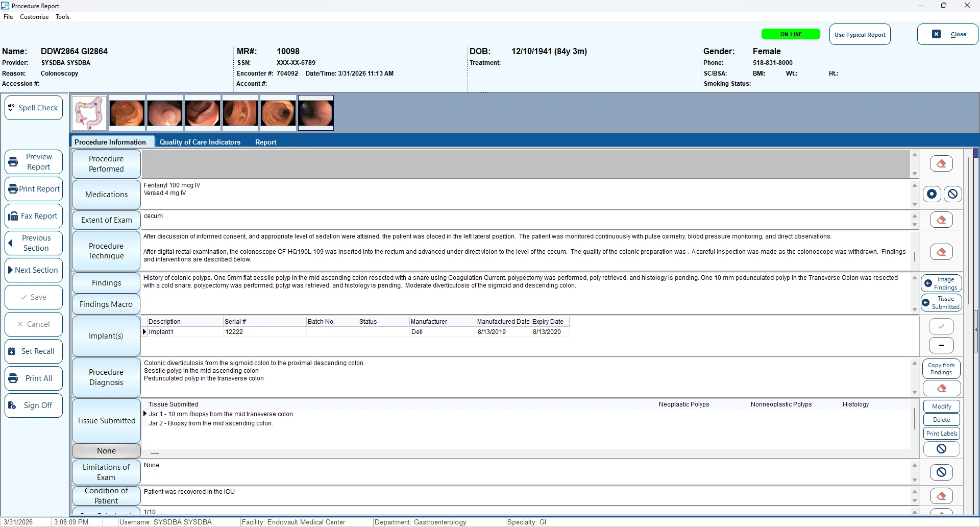Toggle the ON-LINE status indicator

click(x=790, y=34)
